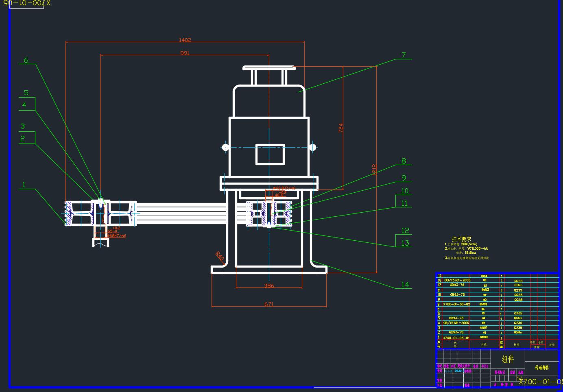Select part callout number 8
This screenshot has height=392, width=563.
tap(404, 161)
